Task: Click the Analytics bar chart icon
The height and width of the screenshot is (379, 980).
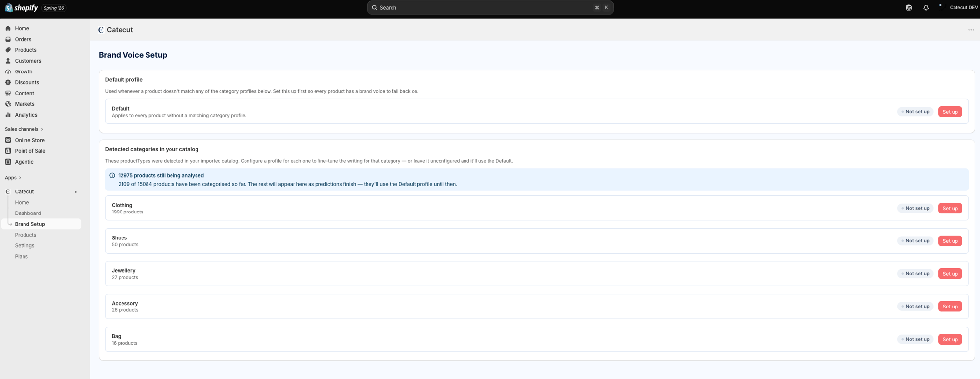Action: [8, 115]
